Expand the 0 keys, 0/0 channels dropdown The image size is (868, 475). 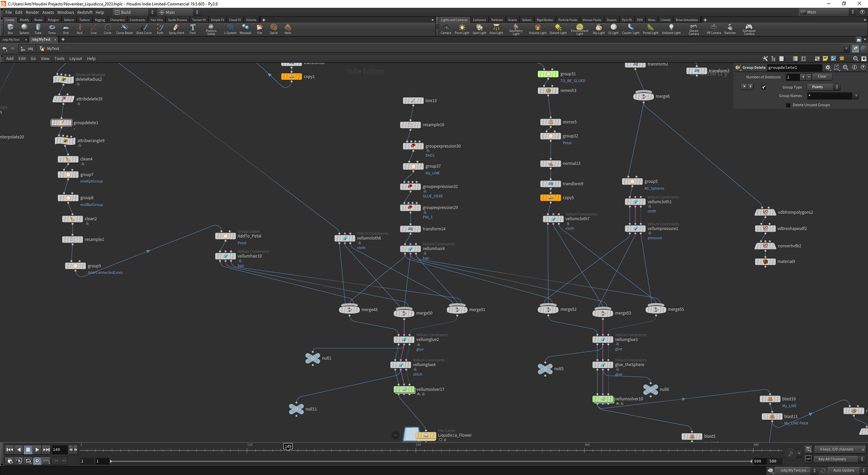[840, 449]
